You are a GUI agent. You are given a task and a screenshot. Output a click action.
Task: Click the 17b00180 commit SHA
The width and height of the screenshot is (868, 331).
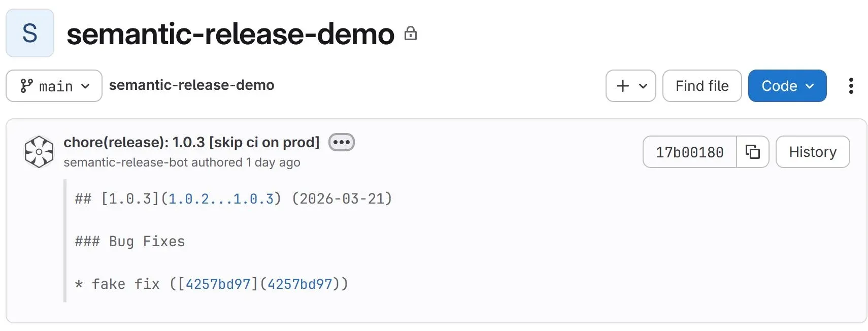pyautogui.click(x=689, y=152)
